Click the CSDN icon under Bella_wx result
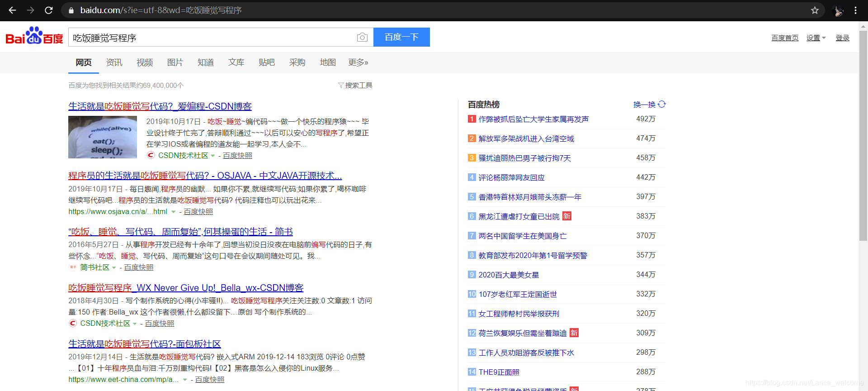 72,323
